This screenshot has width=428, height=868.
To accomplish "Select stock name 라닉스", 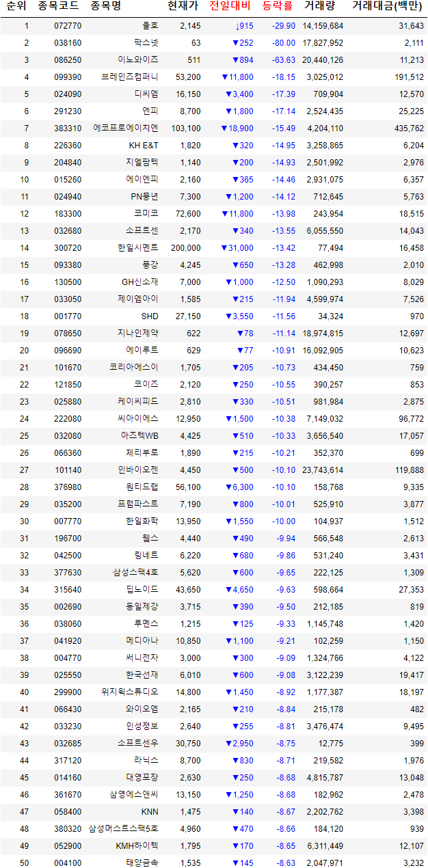I will tap(146, 761).
